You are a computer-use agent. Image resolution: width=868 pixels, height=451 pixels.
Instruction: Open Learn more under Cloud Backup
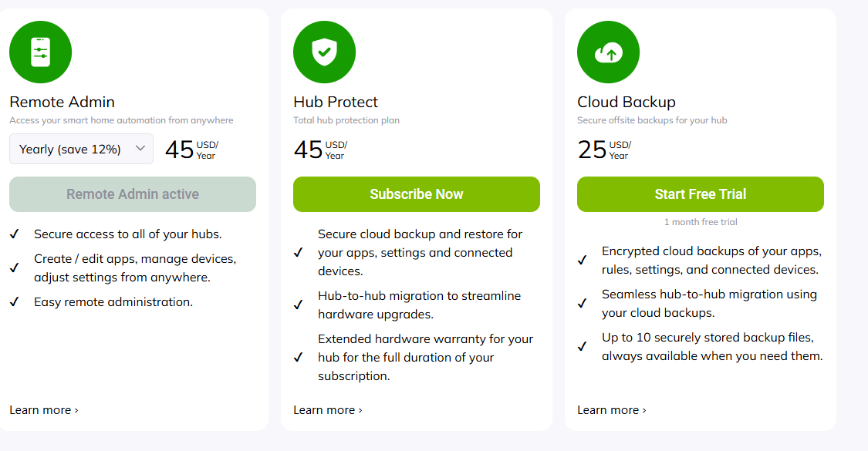[612, 410]
